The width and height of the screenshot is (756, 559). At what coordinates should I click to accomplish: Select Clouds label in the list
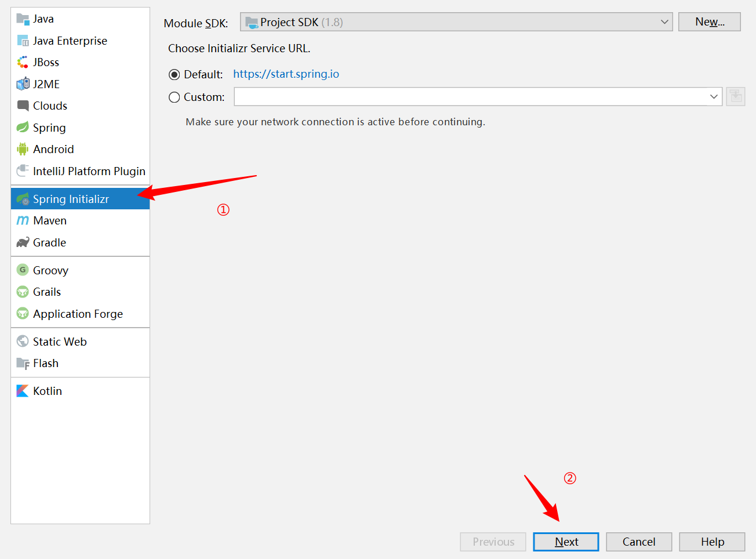pyautogui.click(x=50, y=106)
